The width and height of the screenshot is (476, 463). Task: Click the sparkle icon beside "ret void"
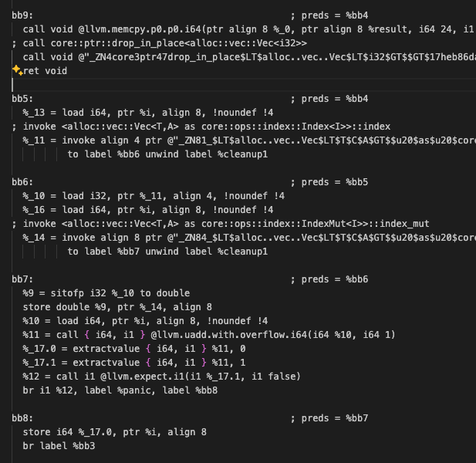(x=16, y=70)
